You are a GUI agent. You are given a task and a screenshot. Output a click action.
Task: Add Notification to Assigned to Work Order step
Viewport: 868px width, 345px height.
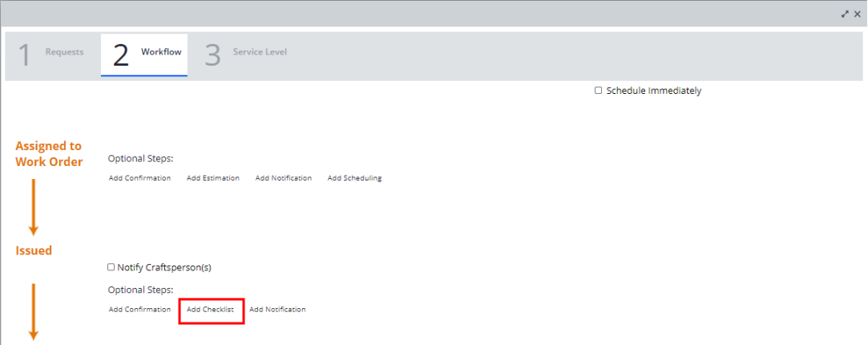point(283,178)
